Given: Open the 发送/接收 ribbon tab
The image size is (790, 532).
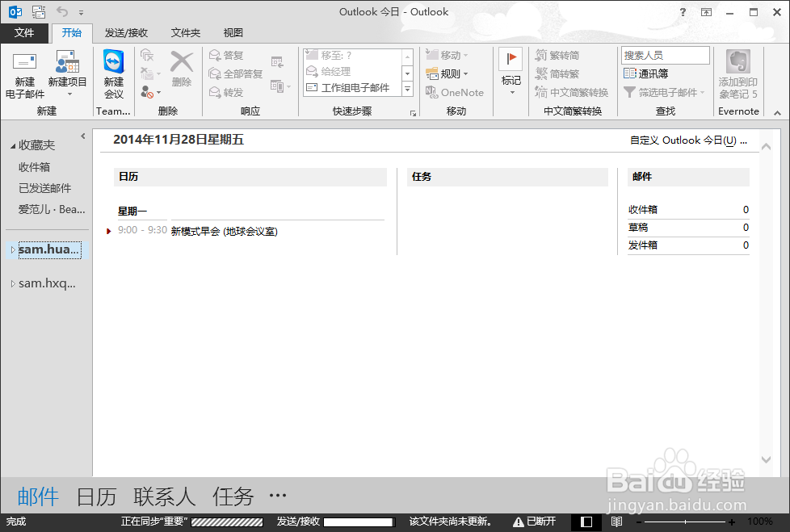Looking at the screenshot, I should point(125,32).
